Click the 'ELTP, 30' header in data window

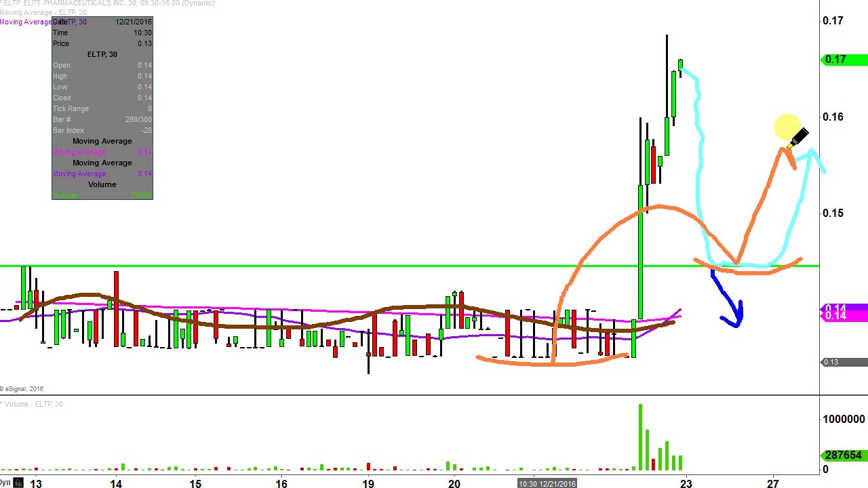coord(102,54)
